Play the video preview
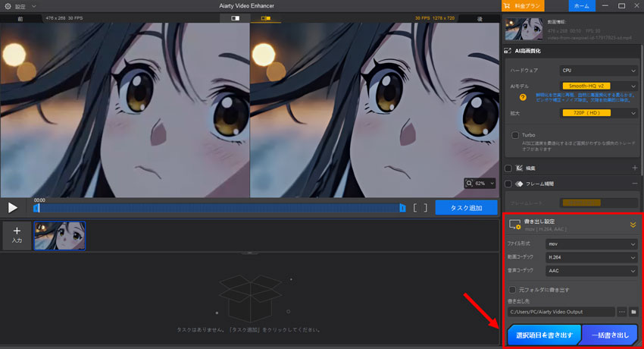 [x=13, y=208]
